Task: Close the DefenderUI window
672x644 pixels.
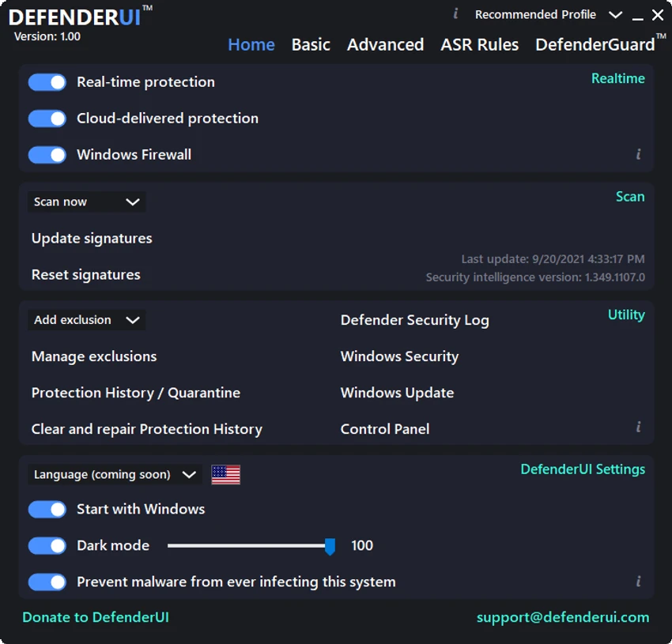Action: click(x=658, y=15)
